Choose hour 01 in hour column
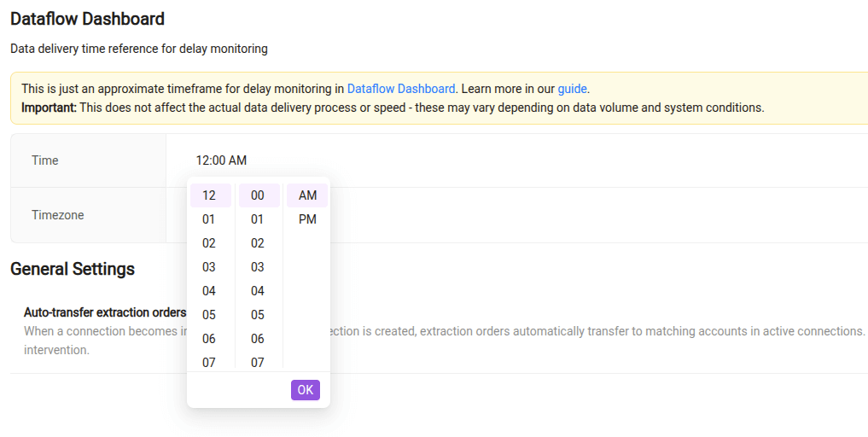 click(x=210, y=219)
